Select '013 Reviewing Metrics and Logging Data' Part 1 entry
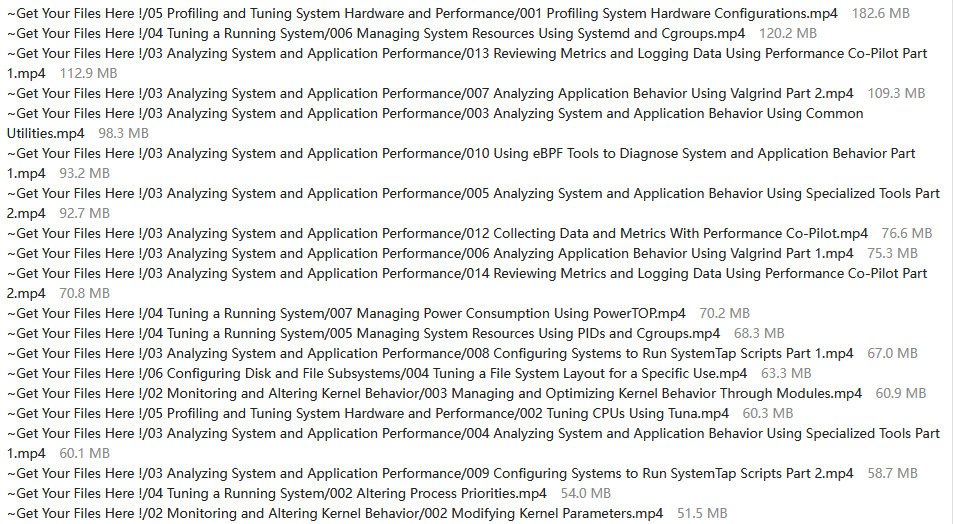 coord(467,63)
